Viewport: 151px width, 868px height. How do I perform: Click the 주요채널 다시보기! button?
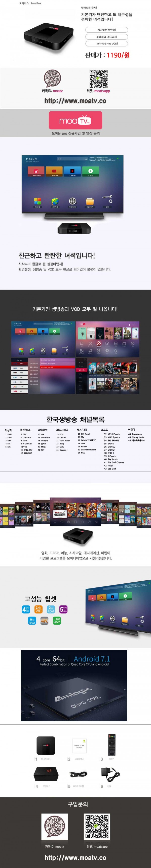click(106, 37)
